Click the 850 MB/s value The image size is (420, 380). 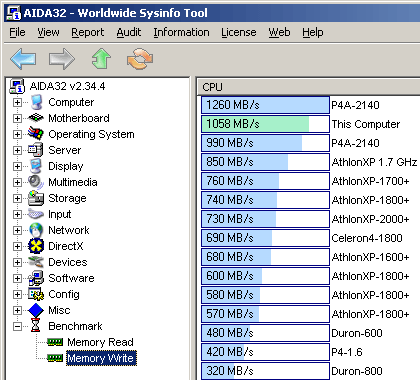click(x=230, y=162)
